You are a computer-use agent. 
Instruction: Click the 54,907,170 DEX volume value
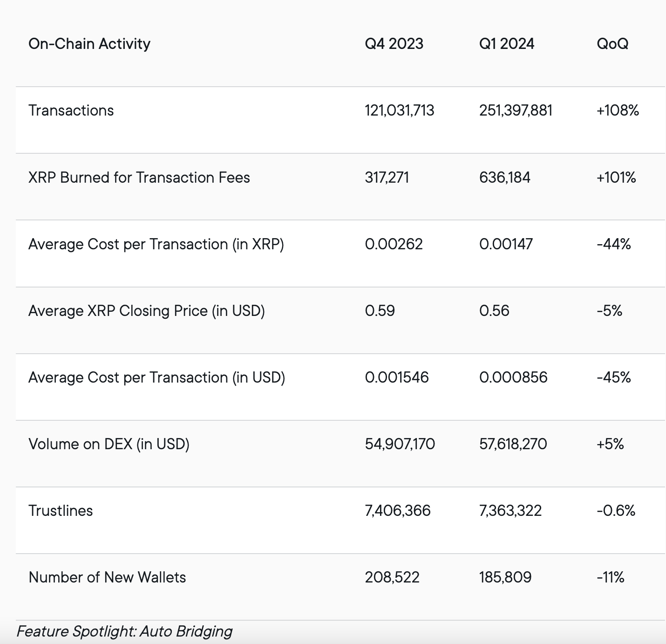click(x=400, y=444)
